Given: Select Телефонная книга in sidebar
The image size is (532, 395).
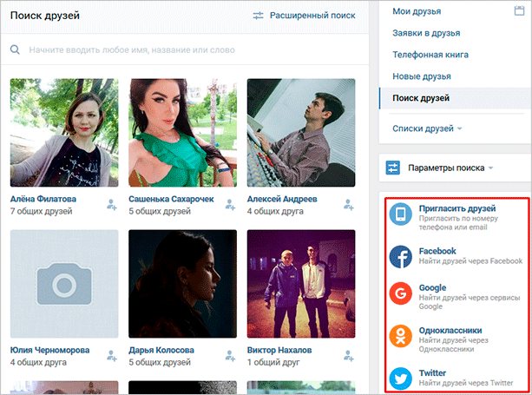Looking at the screenshot, I should [430, 55].
